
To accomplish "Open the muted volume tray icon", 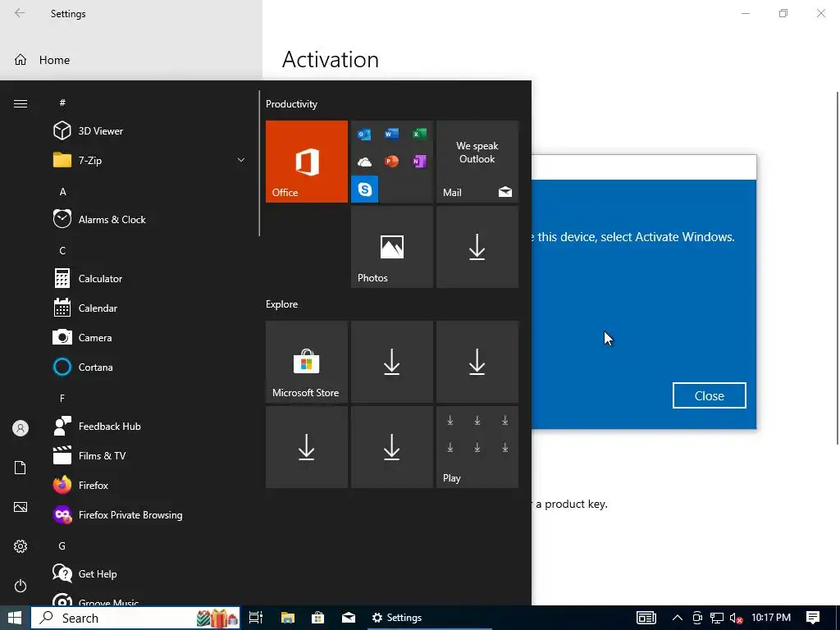I will [x=737, y=618].
